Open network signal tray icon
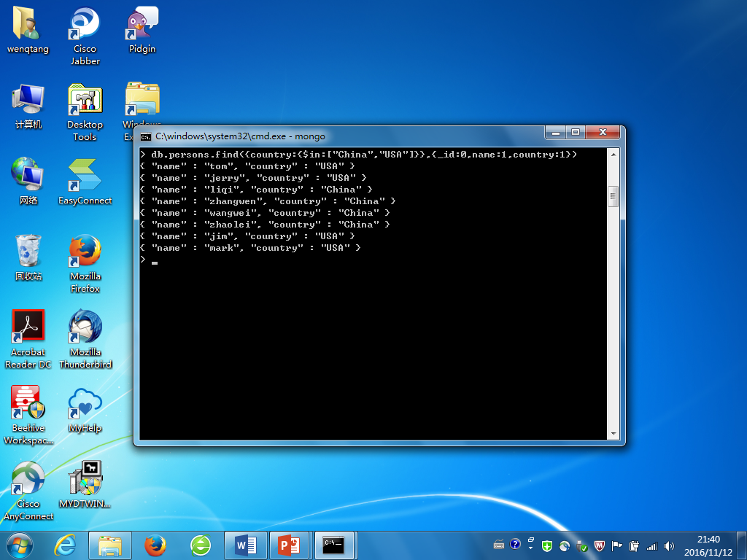The width and height of the screenshot is (747, 560). click(x=651, y=546)
